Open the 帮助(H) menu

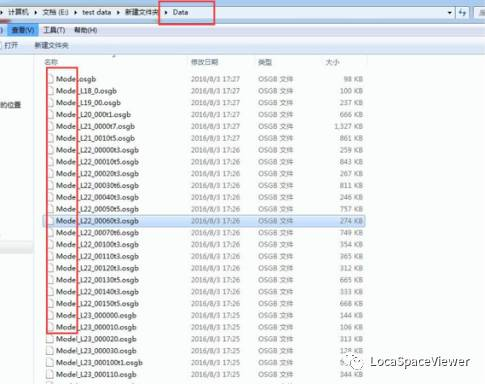point(86,30)
